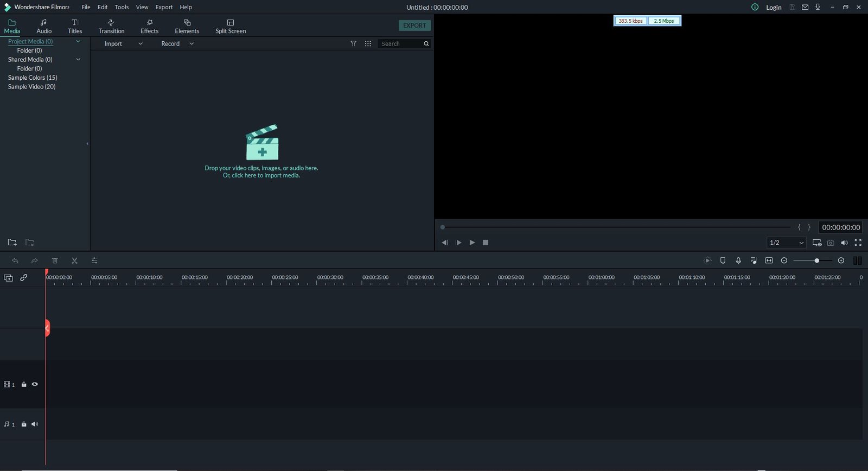868x471 pixels.
Task: Step back to previous frame
Action: [x=444, y=243]
